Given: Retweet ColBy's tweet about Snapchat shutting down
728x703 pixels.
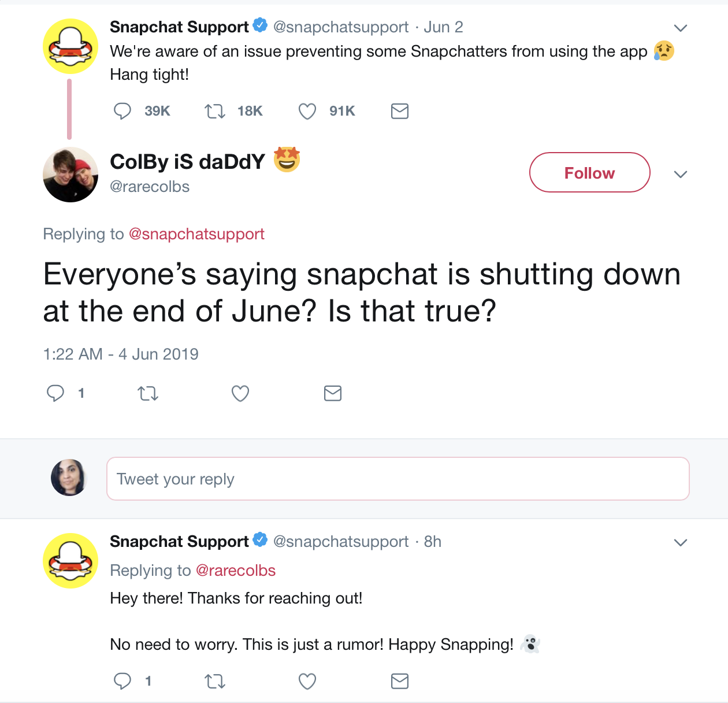Looking at the screenshot, I should (x=148, y=394).
